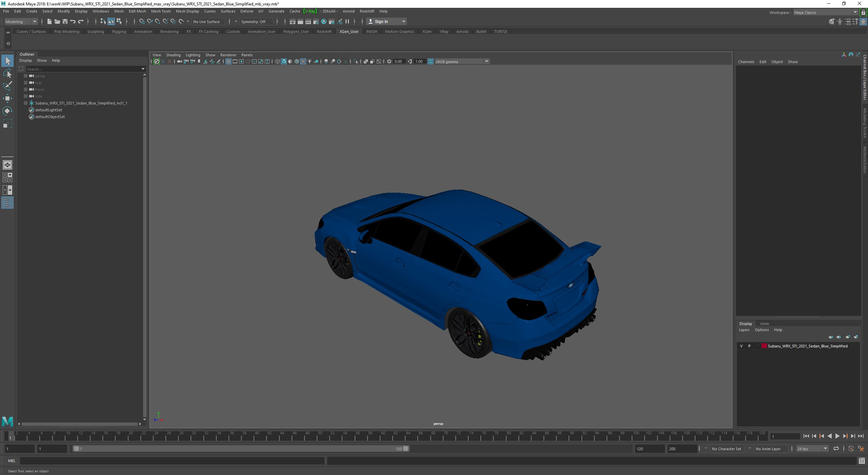Switch to the Anim layer tab
This screenshot has height=475, width=868.
764,324
